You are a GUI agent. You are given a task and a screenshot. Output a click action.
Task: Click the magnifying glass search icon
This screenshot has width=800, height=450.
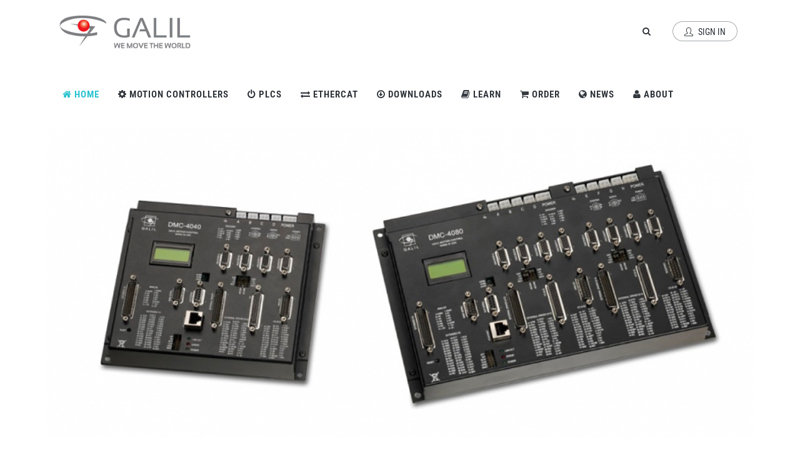tap(646, 32)
